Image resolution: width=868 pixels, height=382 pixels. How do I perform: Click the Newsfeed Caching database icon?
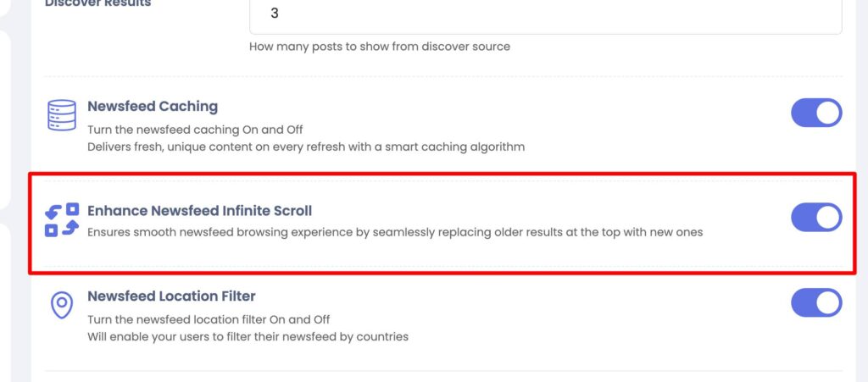(x=61, y=115)
